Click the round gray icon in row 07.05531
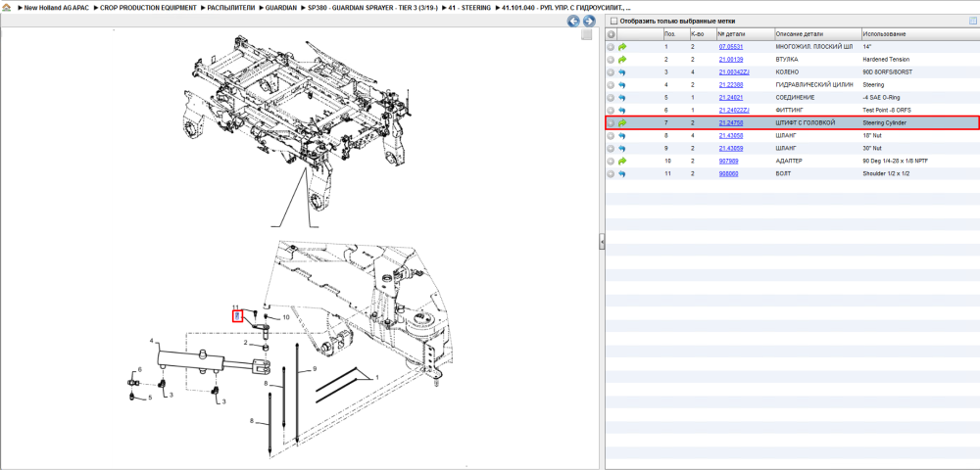 (612, 47)
